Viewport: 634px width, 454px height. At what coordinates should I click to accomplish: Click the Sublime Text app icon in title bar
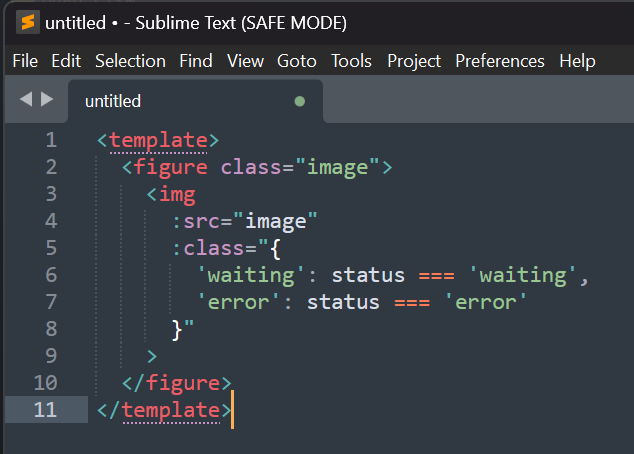point(27,22)
